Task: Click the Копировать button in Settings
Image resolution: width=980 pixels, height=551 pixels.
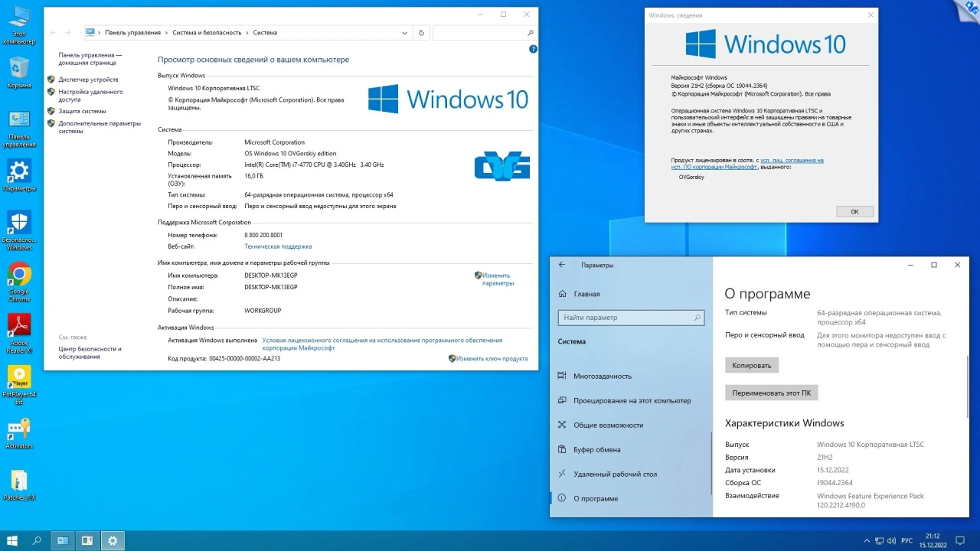Action: click(x=752, y=365)
